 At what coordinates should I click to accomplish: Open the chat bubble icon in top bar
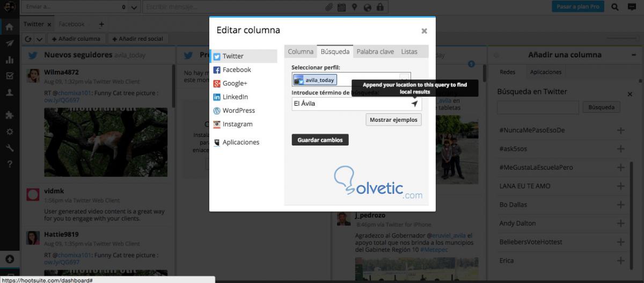point(632,7)
